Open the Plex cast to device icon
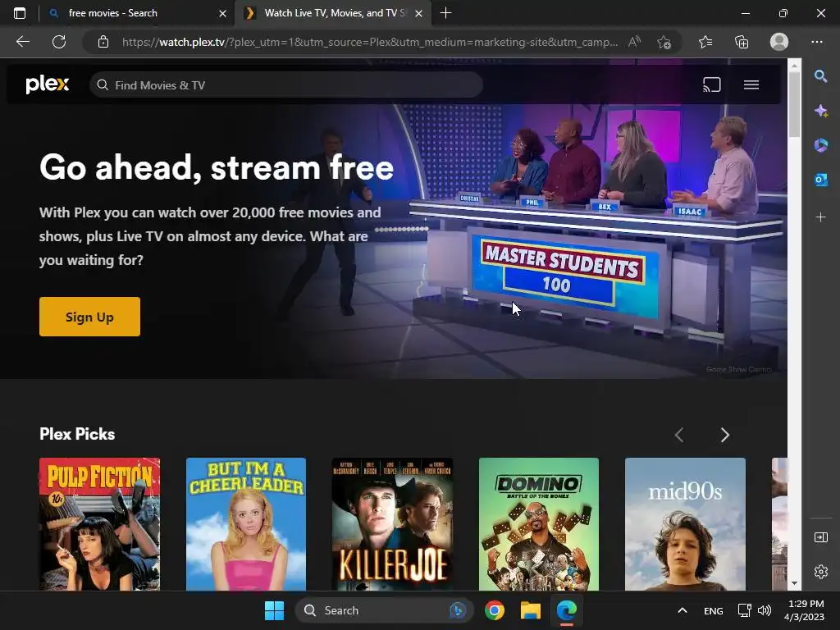 711,84
